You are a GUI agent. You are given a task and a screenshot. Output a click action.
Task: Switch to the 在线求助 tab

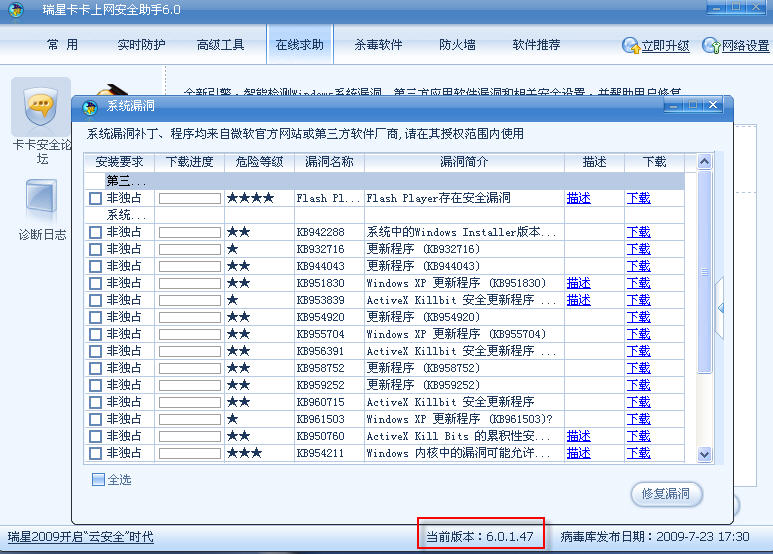pyautogui.click(x=300, y=45)
